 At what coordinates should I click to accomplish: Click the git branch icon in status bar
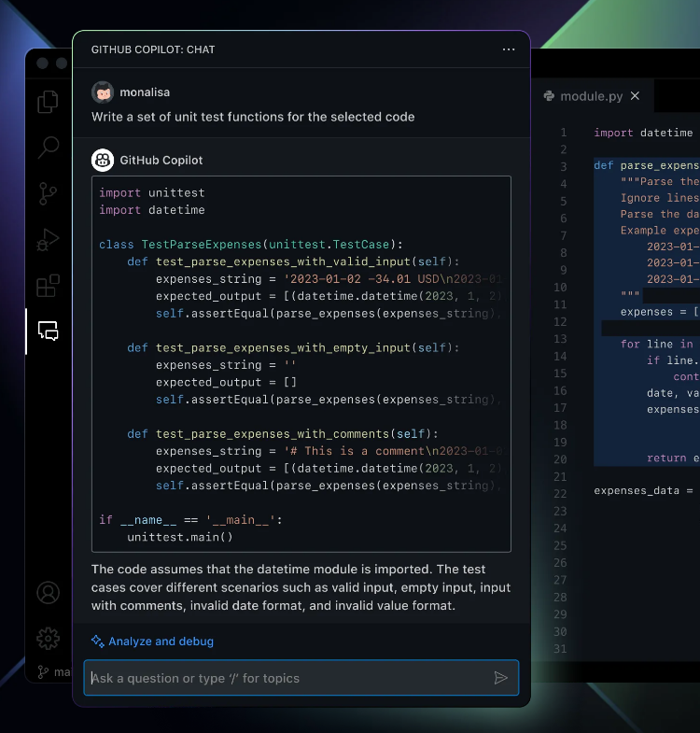click(x=43, y=672)
